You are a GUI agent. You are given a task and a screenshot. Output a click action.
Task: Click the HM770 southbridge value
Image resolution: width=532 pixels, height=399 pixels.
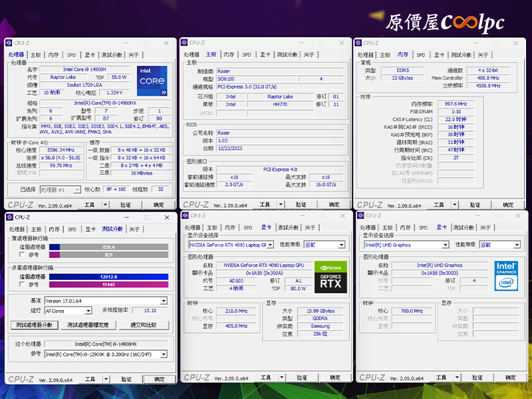(x=280, y=104)
